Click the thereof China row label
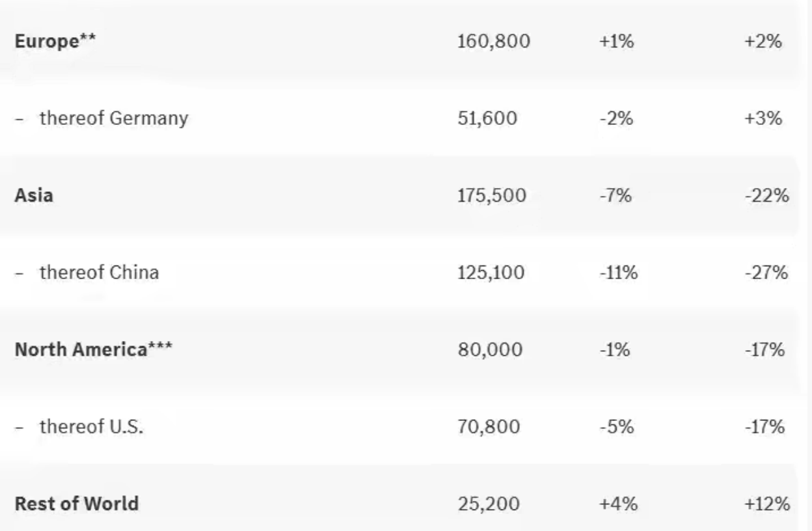This screenshot has width=812, height=531. (x=99, y=272)
